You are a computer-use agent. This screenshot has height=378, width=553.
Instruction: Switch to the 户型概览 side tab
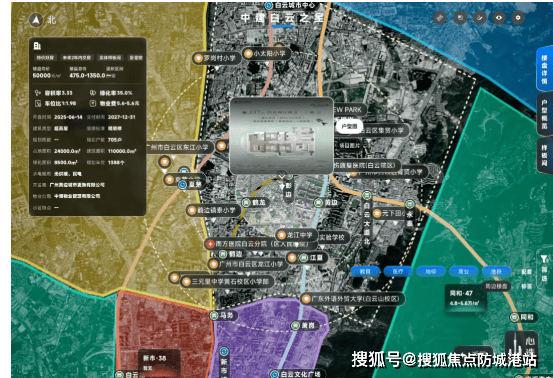[x=544, y=115]
